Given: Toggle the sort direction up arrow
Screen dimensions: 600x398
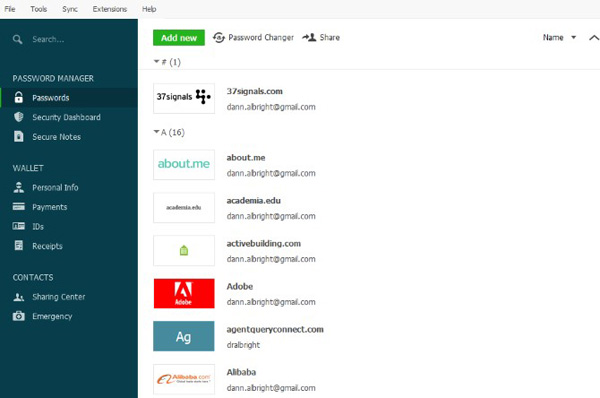Looking at the screenshot, I should [x=594, y=38].
